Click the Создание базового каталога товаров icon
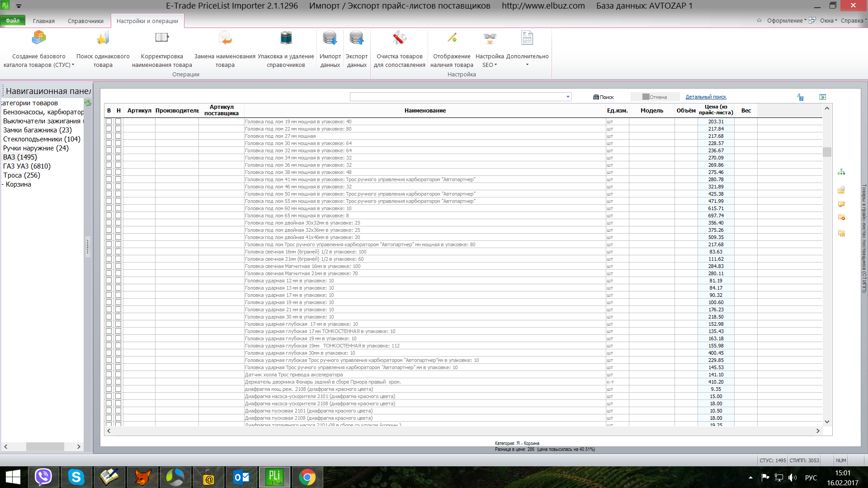Viewport: 868px width, 488px height. 39,38
